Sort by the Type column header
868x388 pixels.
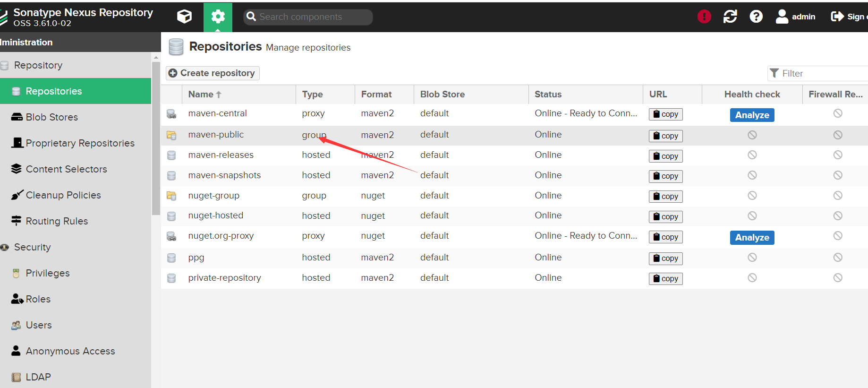[x=325, y=95]
